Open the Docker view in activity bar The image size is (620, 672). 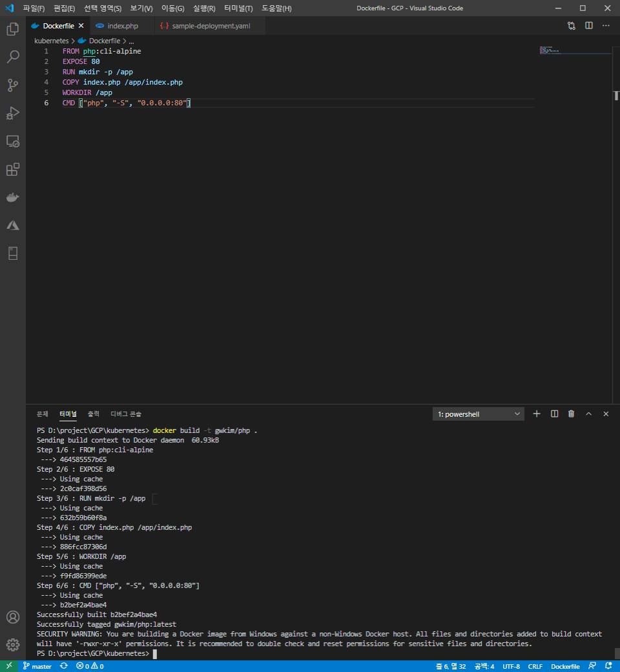(13, 198)
